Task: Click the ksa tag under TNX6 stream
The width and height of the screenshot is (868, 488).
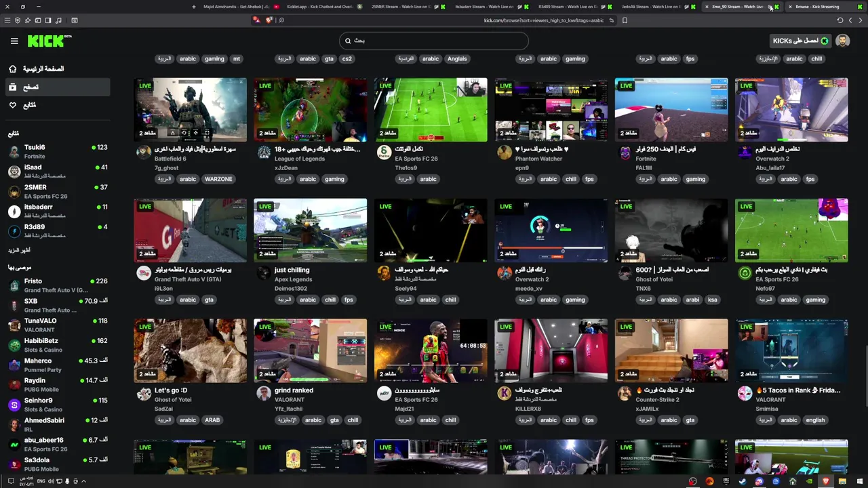Action: 712,300
